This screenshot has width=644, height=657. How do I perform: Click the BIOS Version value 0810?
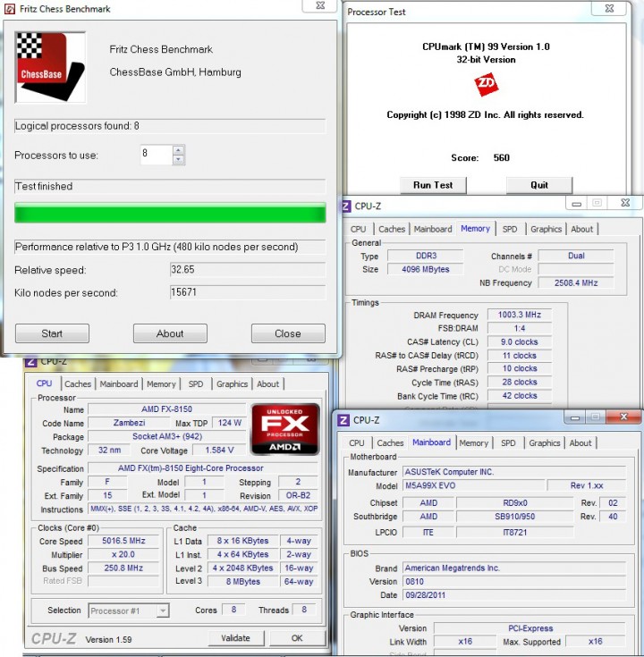click(514, 582)
